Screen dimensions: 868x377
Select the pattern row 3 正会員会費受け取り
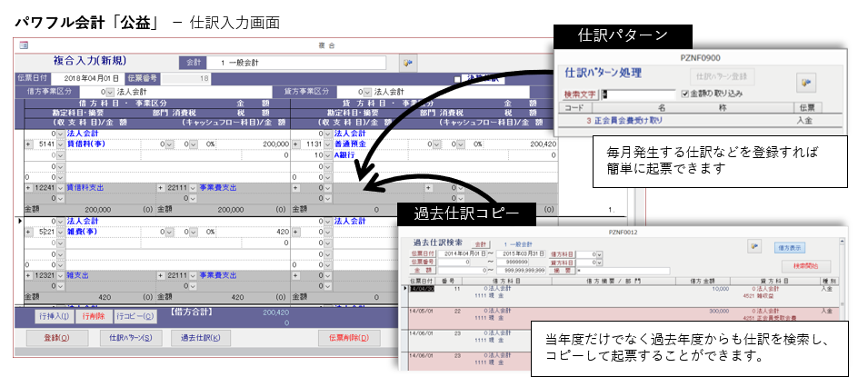[x=700, y=120]
